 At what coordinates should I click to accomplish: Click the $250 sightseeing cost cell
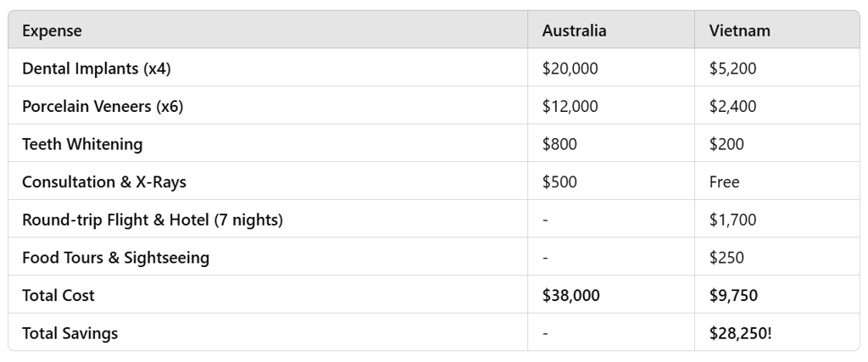point(726,258)
